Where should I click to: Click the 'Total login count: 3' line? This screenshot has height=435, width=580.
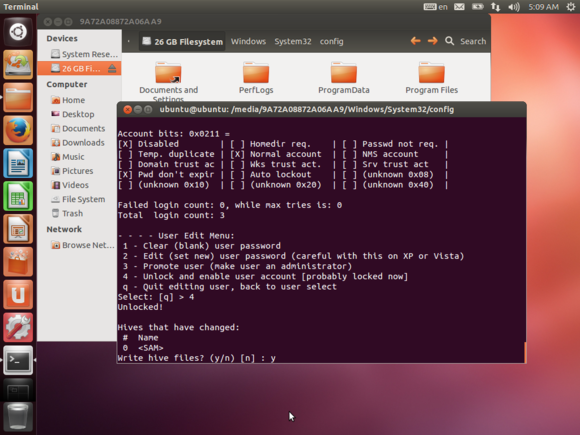171,215
